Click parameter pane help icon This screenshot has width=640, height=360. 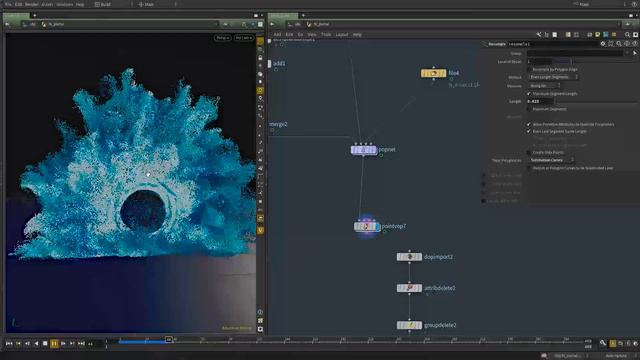[x=635, y=44]
